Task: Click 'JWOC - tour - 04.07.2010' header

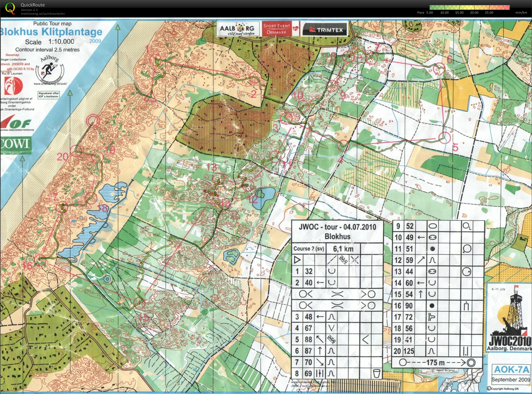Action: tap(337, 227)
